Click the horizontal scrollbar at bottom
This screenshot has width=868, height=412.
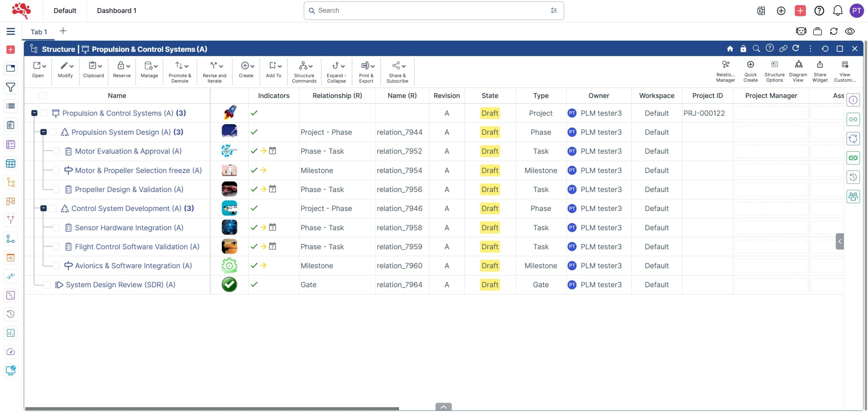212,409
